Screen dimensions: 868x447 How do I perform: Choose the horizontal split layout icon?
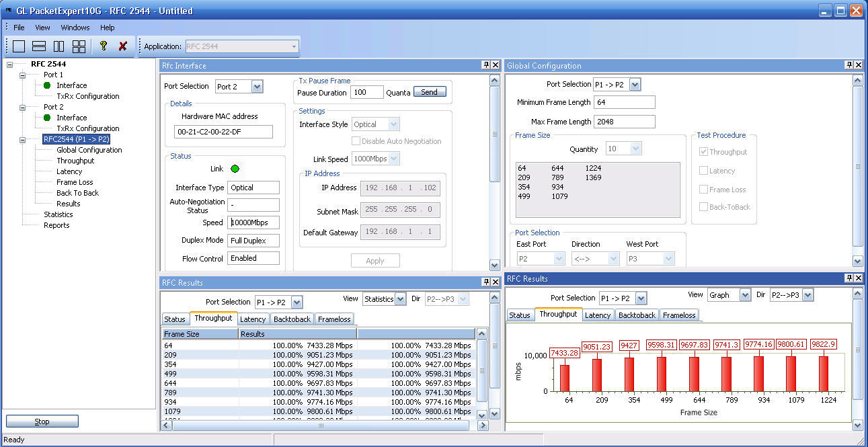pyautogui.click(x=39, y=46)
